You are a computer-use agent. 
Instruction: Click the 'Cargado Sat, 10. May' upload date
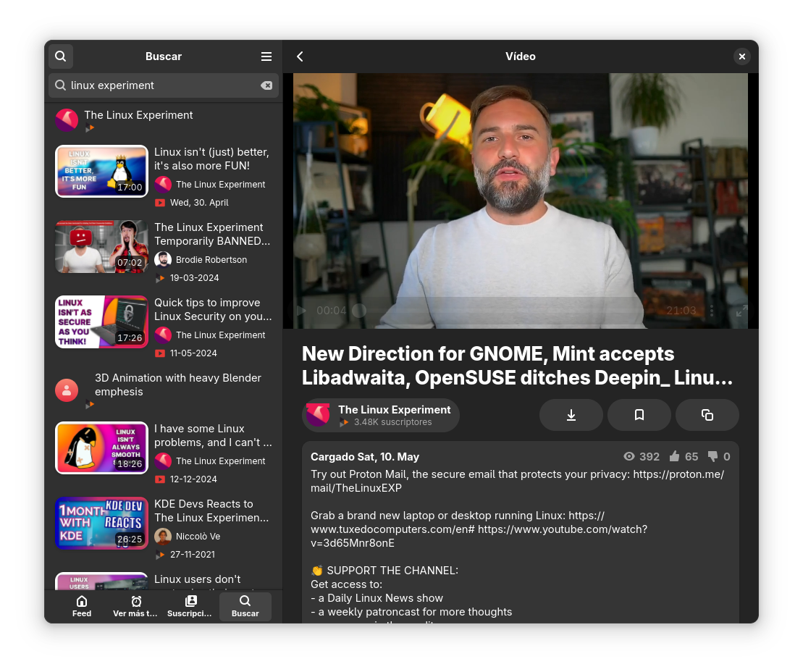click(365, 457)
